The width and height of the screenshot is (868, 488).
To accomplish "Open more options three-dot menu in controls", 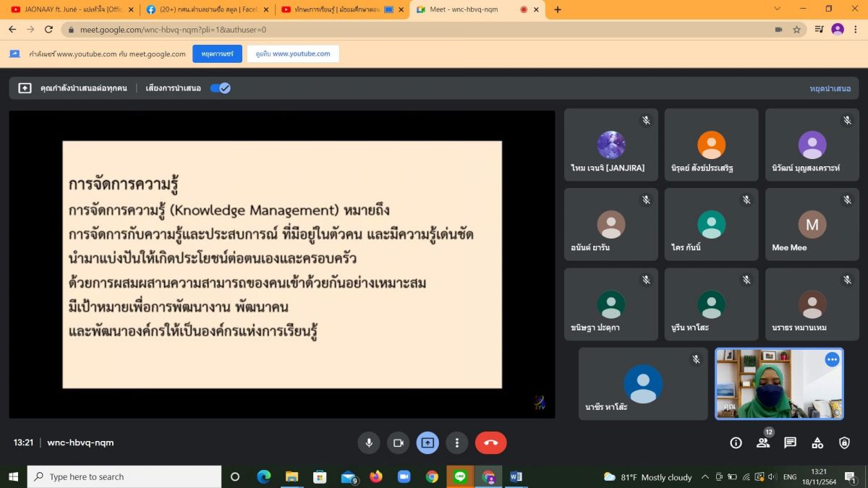I will (x=456, y=442).
